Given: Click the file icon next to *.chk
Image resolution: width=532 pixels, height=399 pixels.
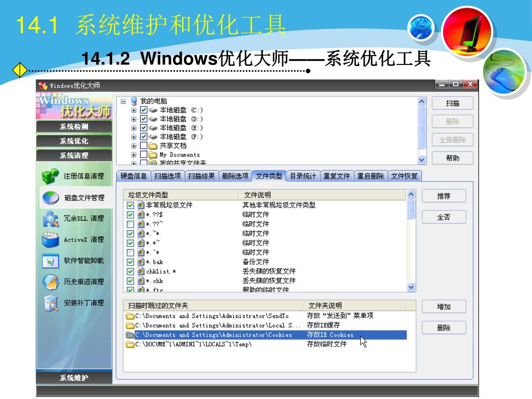Looking at the screenshot, I should pos(141,281).
